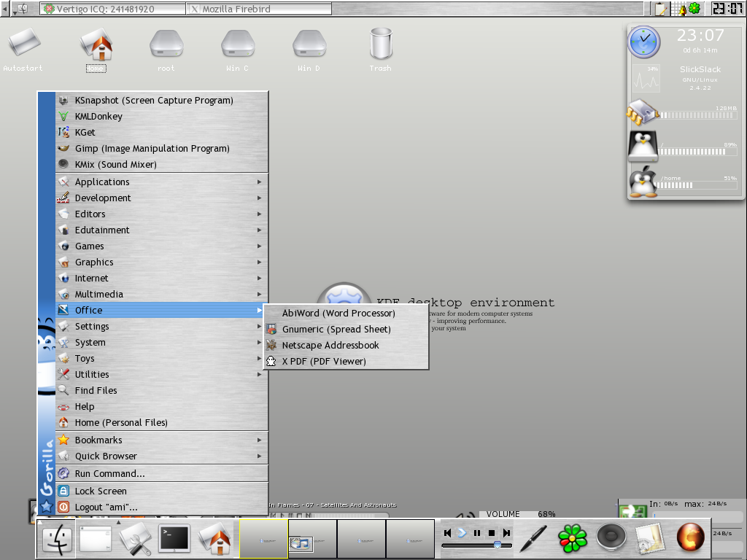Show desktop via white window panel icon
This screenshot has width=747, height=560.
(96, 539)
